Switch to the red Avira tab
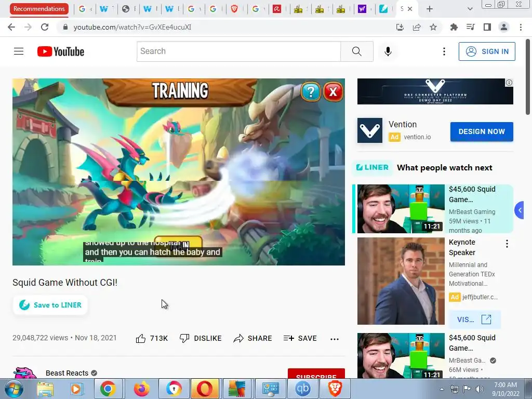Image resolution: width=532 pixels, height=399 pixels. [x=277, y=9]
